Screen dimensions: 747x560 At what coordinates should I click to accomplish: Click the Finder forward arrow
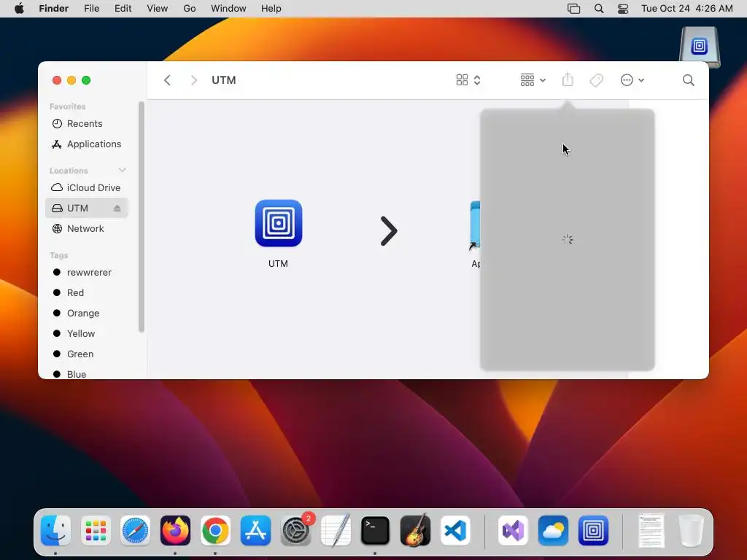pos(193,80)
